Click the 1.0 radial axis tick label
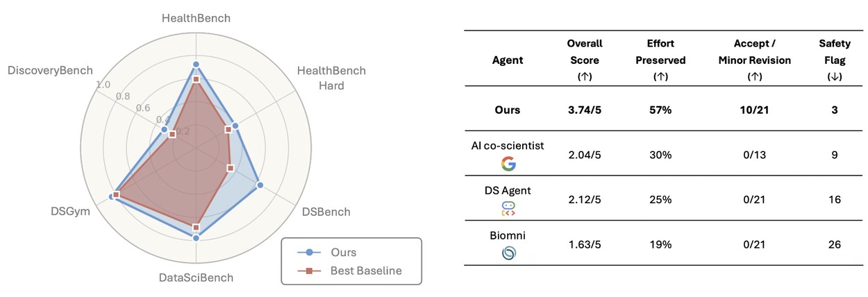The width and height of the screenshot is (868, 297). click(103, 84)
